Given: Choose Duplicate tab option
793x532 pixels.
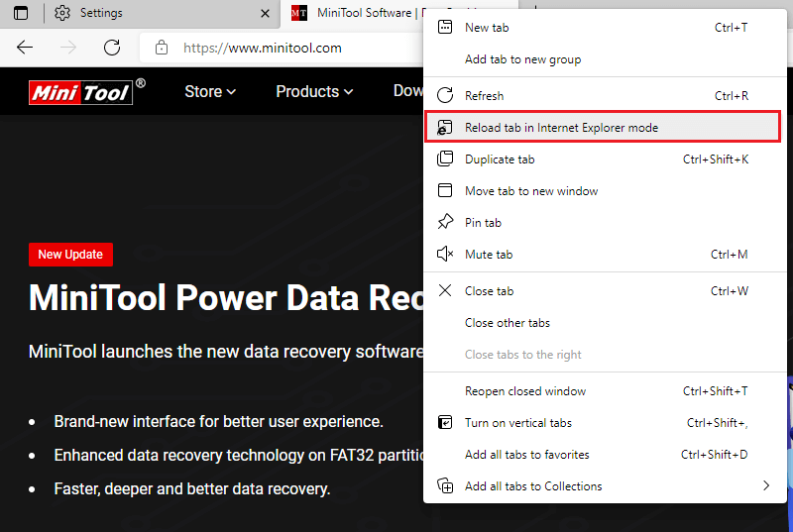Looking at the screenshot, I should [499, 160].
